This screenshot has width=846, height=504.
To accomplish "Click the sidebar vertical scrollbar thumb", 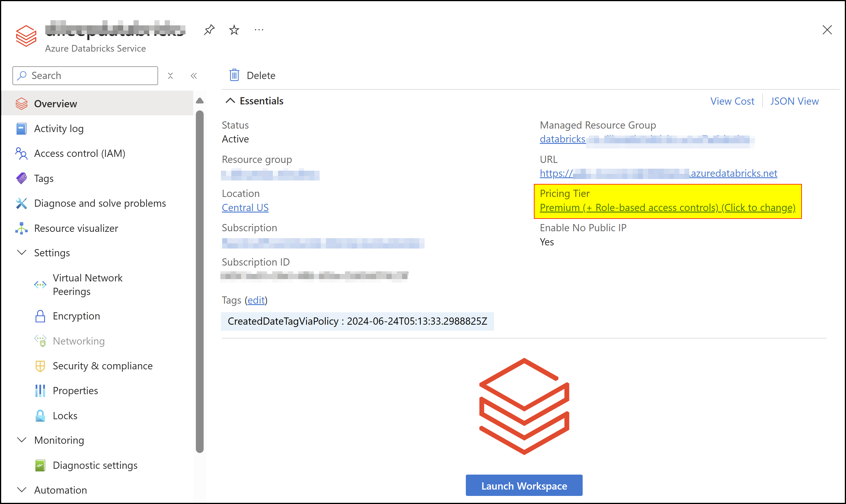I will coord(200,281).
